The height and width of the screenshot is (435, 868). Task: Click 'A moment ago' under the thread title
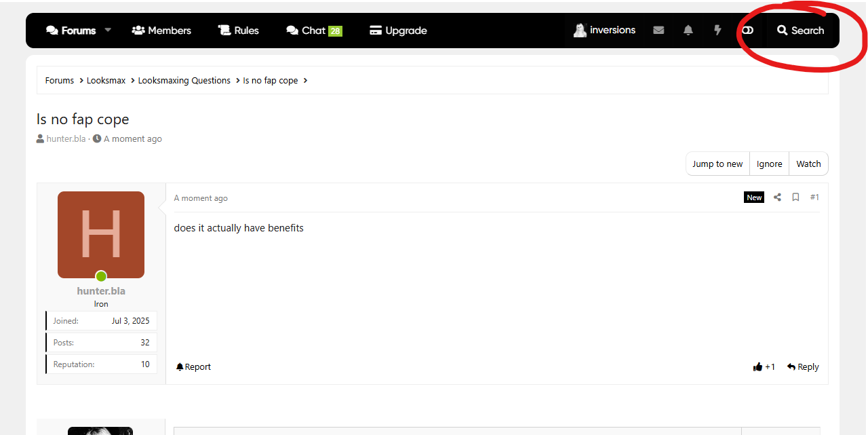(x=133, y=138)
